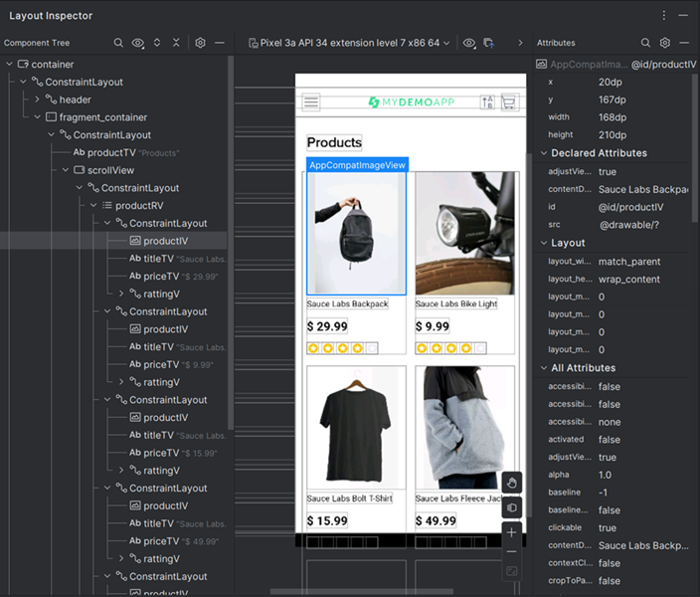Zoom out with the minus button
The height and width of the screenshot is (597, 700).
tap(511, 552)
